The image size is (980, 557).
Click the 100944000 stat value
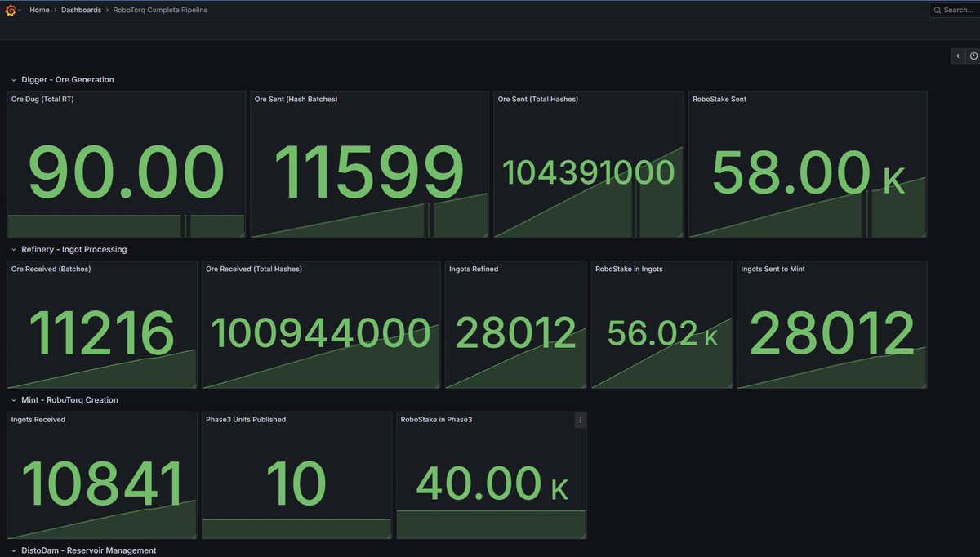click(321, 333)
